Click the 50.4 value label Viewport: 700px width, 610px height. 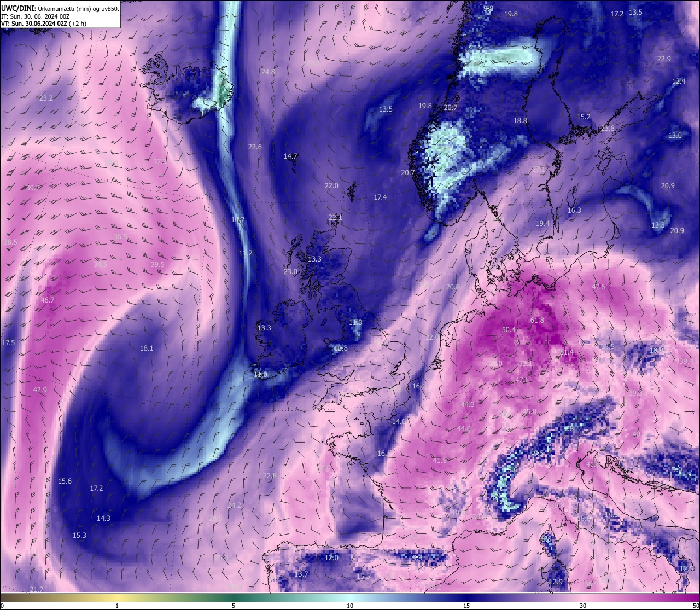(x=509, y=329)
